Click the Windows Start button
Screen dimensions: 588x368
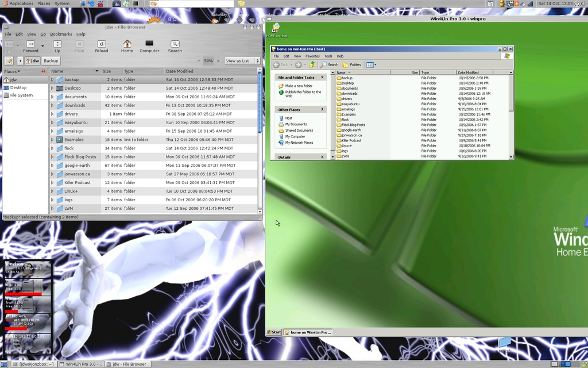point(274,332)
